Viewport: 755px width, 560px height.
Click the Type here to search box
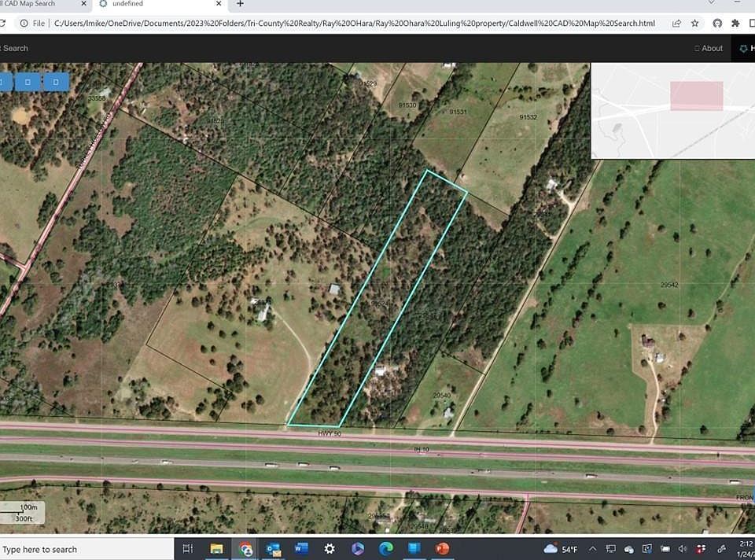[x=87, y=550]
